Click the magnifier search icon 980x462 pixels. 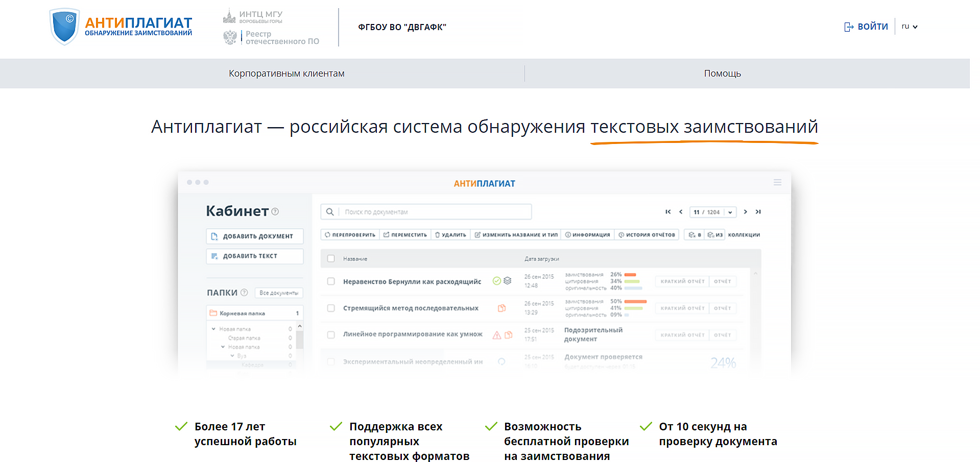coord(330,212)
